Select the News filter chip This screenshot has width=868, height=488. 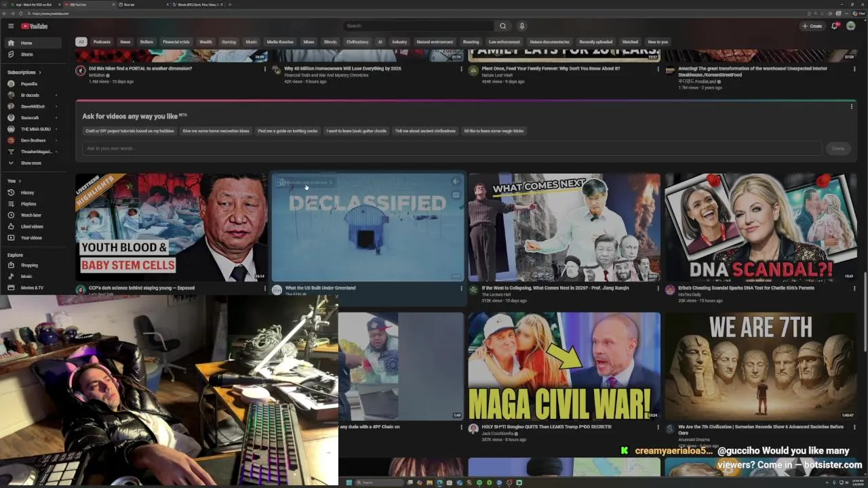pyautogui.click(x=125, y=42)
